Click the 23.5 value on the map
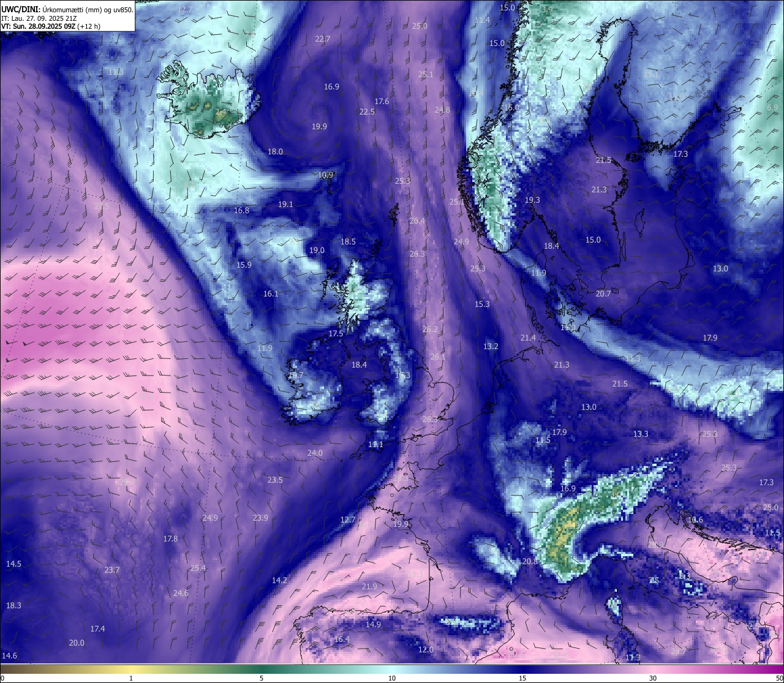The image size is (784, 683). [276, 480]
